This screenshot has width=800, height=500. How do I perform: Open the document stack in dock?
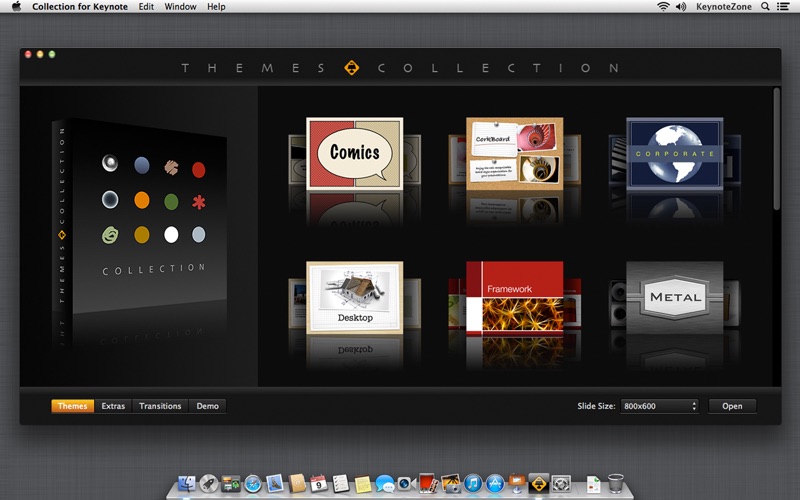[594, 484]
